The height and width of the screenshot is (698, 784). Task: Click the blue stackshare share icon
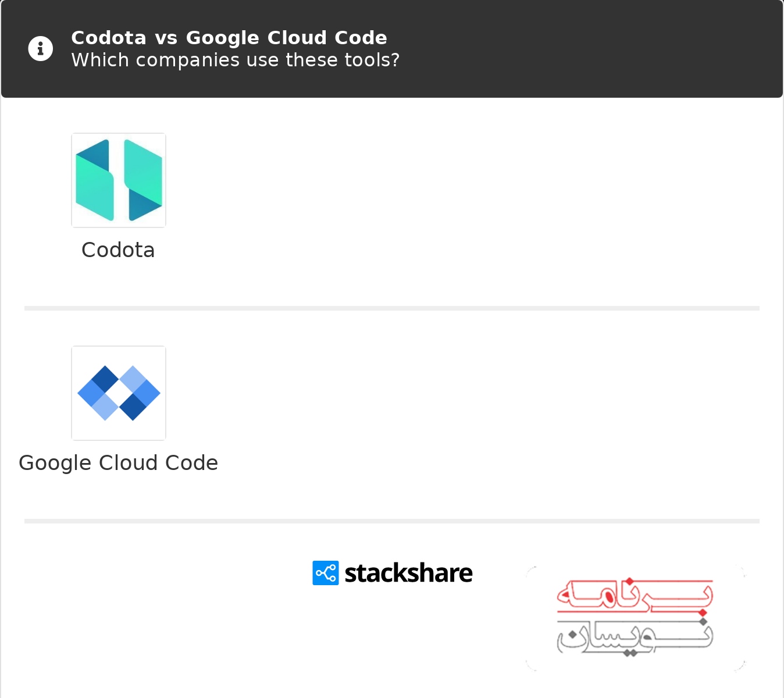tap(326, 573)
